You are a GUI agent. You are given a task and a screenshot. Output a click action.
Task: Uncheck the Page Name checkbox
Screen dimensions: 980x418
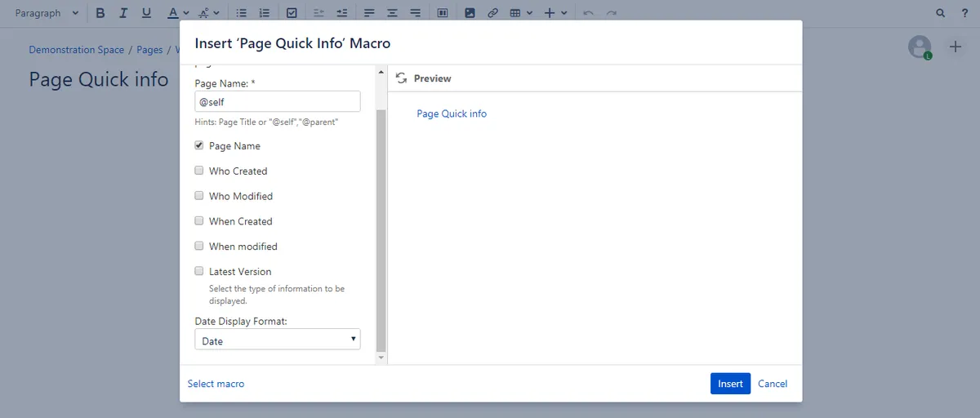tap(199, 145)
